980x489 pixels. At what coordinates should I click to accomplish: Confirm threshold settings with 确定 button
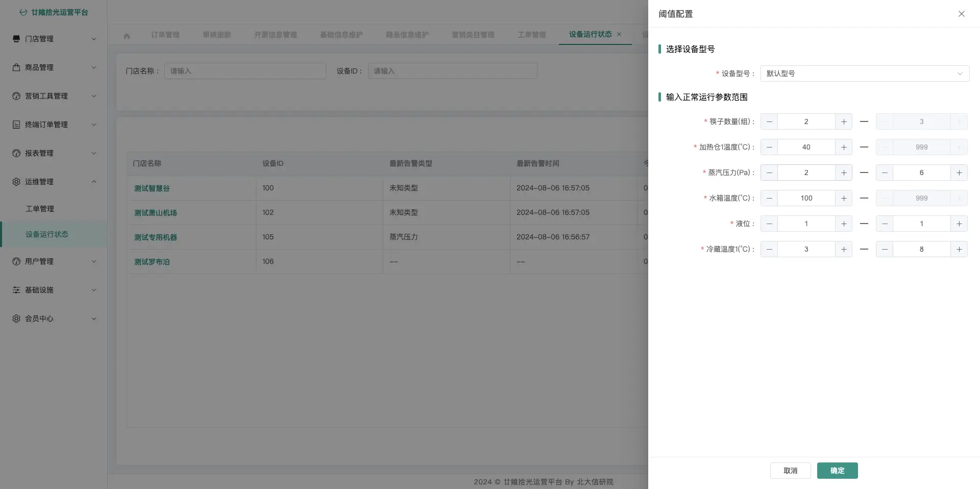pos(837,471)
